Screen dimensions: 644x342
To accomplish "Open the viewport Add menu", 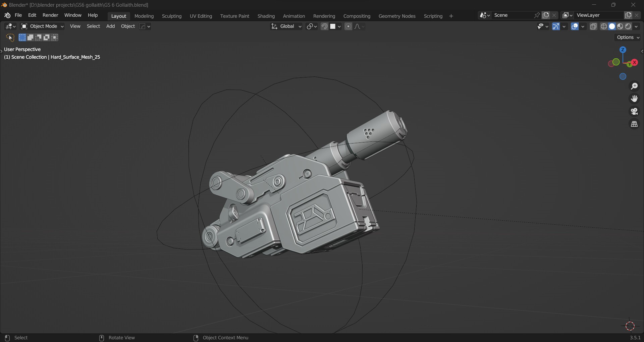I will 110,26.
